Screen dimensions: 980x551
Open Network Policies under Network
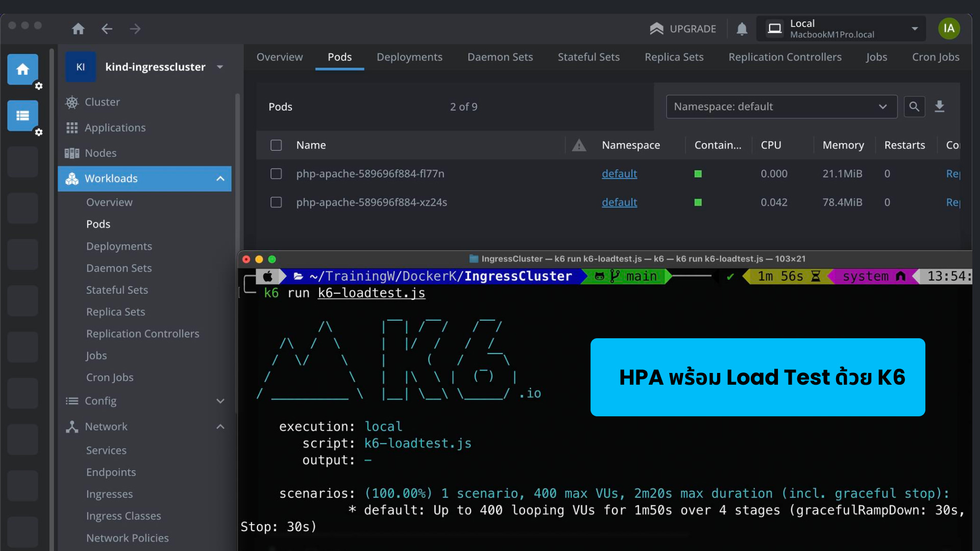tap(127, 538)
